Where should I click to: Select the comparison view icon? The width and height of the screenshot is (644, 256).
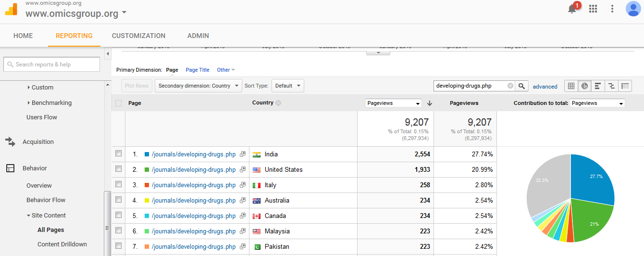pyautogui.click(x=611, y=86)
